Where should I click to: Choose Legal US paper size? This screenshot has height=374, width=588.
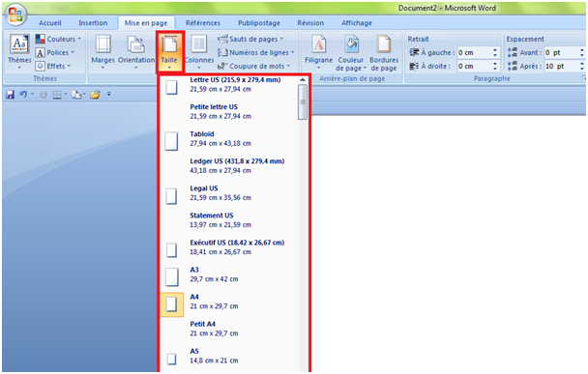pos(229,193)
